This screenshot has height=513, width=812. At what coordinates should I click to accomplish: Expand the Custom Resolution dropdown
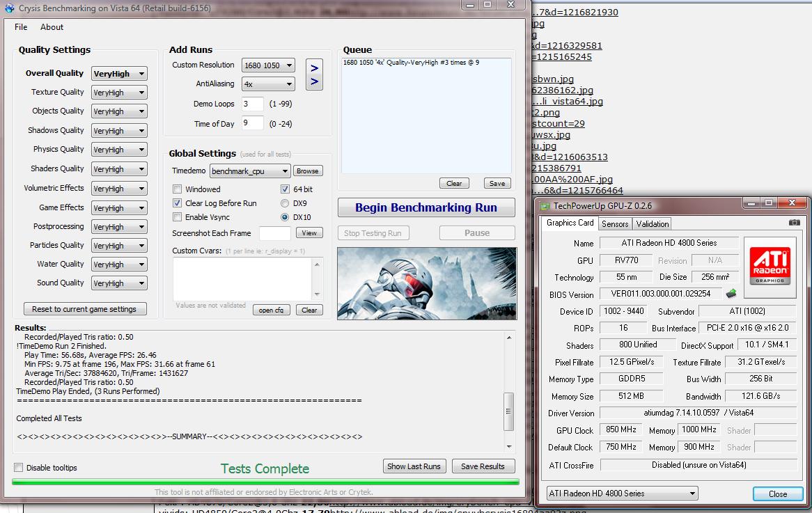tap(268, 65)
